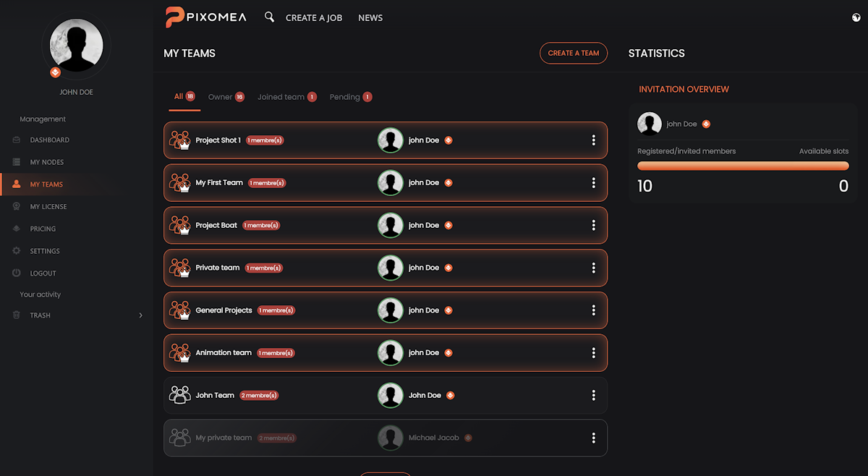Click the General Projects team name
Image resolution: width=868 pixels, height=476 pixels.
tap(224, 310)
